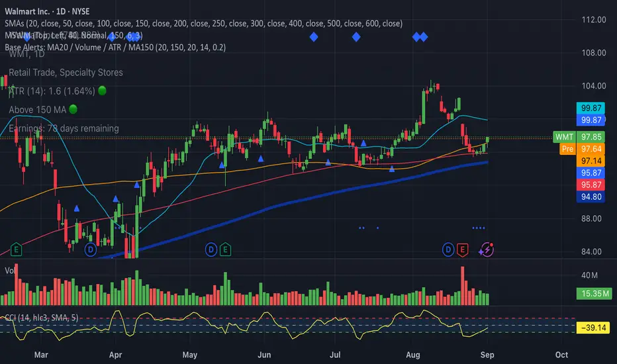
Task: Open the red earnings E marker in August
Action: click(462, 250)
